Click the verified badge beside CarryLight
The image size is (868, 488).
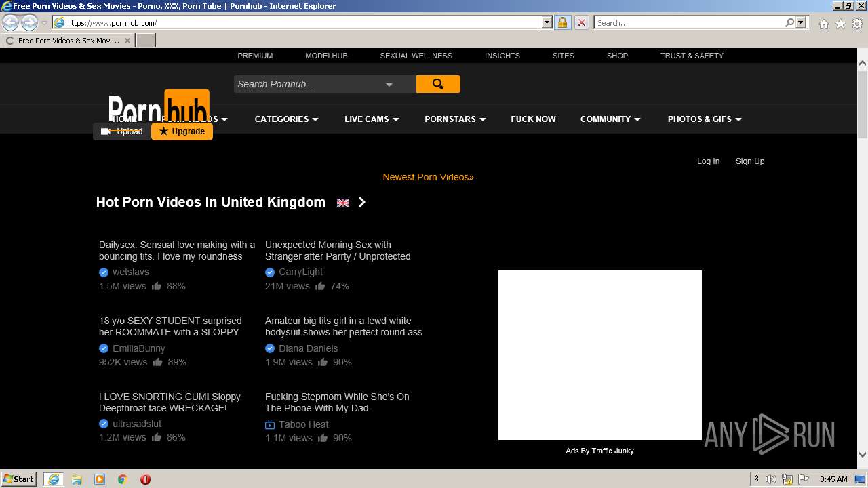[270, 272]
